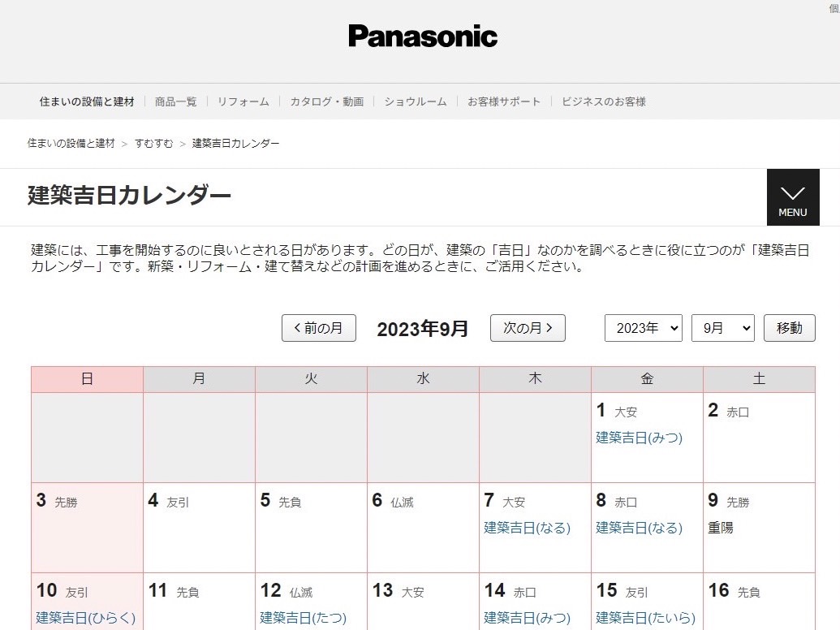Select リフォーム navigation item

pos(243,101)
